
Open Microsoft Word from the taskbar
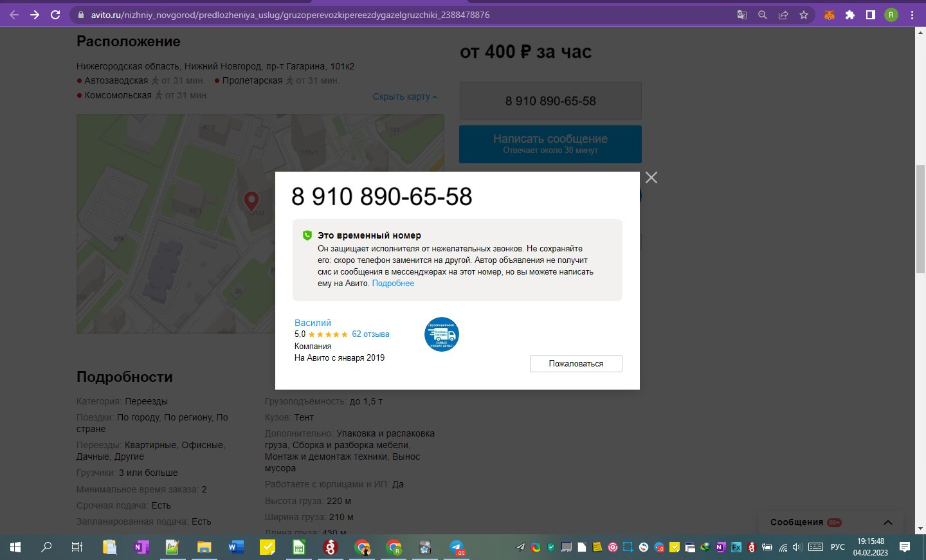[x=236, y=547]
